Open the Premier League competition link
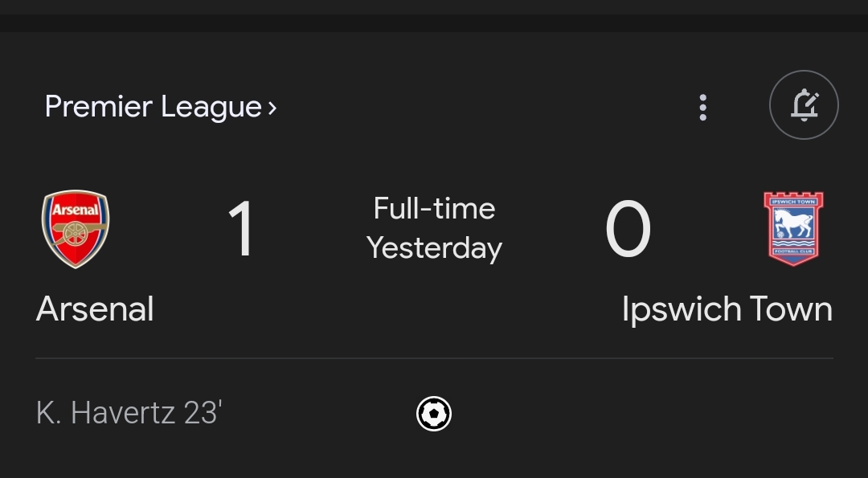This screenshot has width=868, height=478. coord(153,107)
